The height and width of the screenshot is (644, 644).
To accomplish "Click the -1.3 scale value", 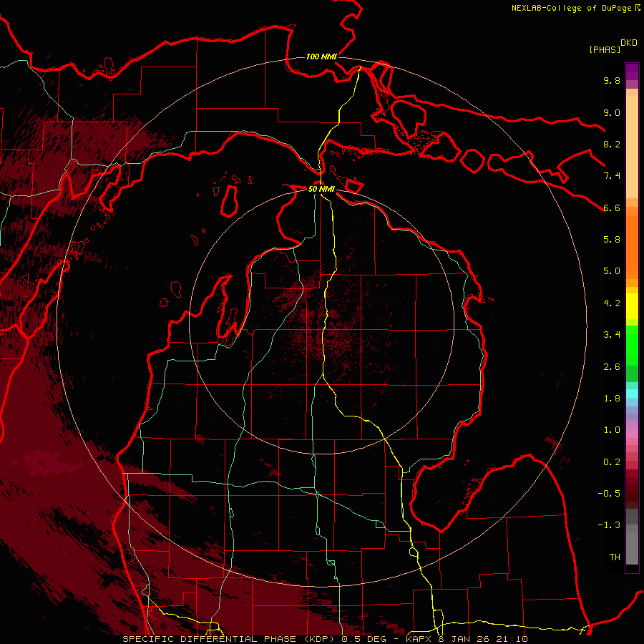I will (609, 525).
